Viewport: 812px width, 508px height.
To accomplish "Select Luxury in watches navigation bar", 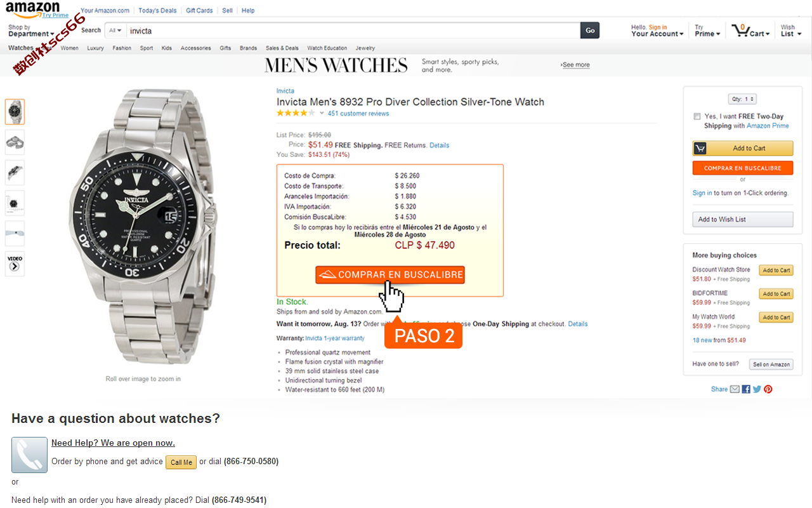I will click(95, 48).
